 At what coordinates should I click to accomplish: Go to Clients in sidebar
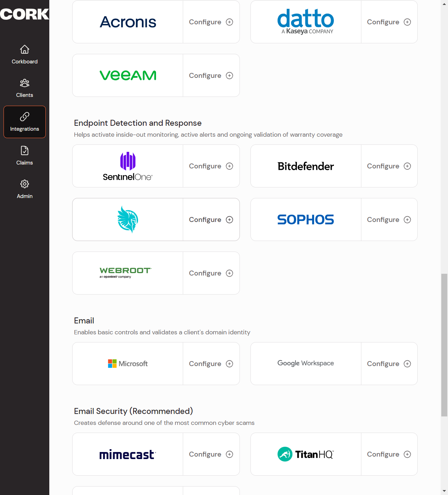25,88
